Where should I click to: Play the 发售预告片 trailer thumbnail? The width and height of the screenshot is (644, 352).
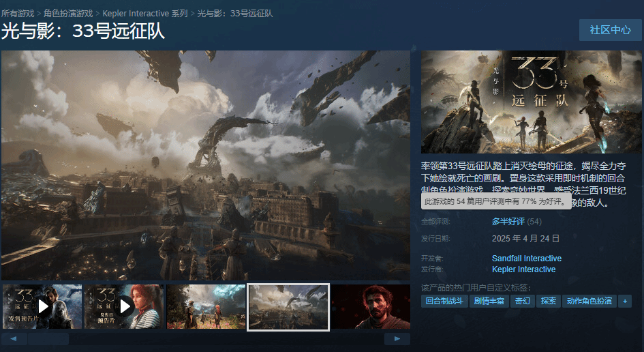[42, 306]
